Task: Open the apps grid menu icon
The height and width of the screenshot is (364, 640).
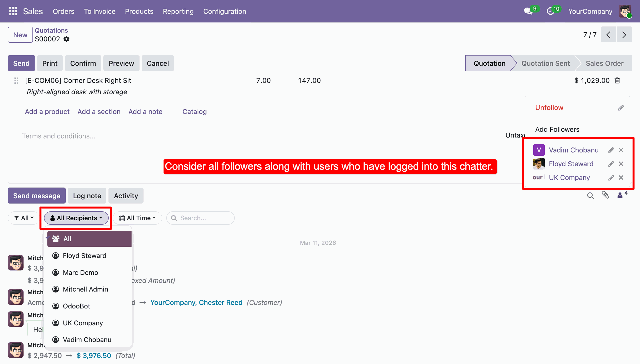Action: 13,11
